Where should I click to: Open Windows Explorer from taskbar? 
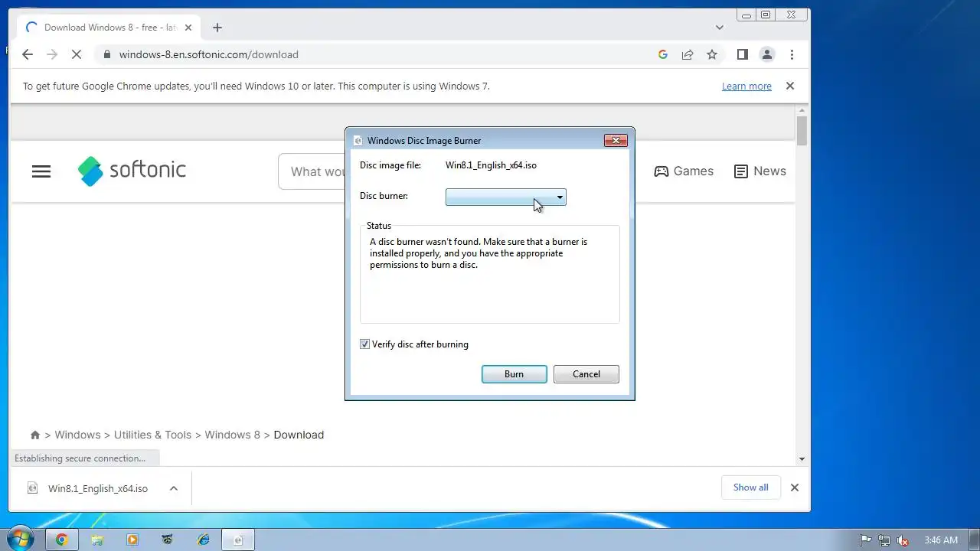pyautogui.click(x=97, y=540)
